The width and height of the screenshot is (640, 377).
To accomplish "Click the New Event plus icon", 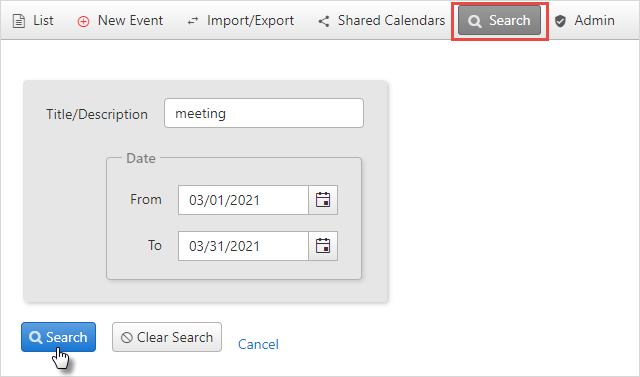I will (83, 21).
